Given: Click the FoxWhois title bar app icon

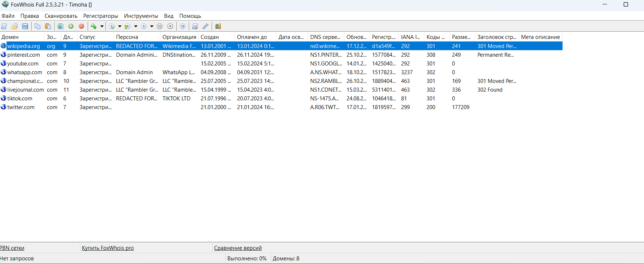Looking at the screenshot, I should point(5,4).
